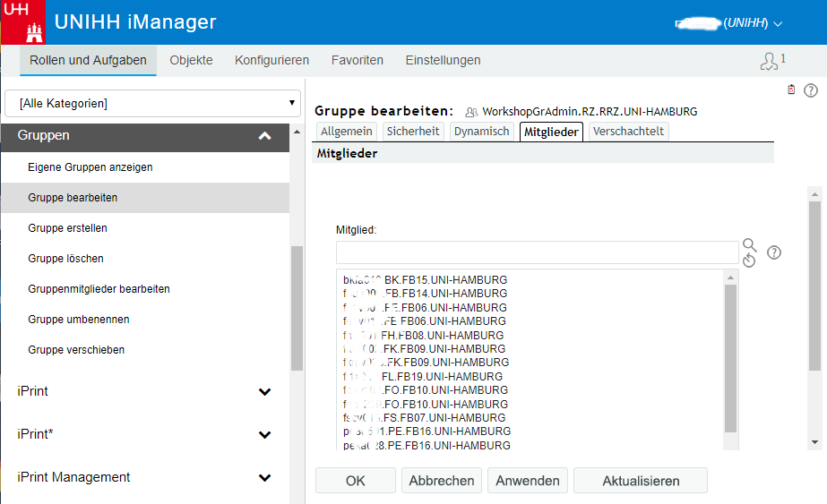Open the object history icon

[749, 260]
